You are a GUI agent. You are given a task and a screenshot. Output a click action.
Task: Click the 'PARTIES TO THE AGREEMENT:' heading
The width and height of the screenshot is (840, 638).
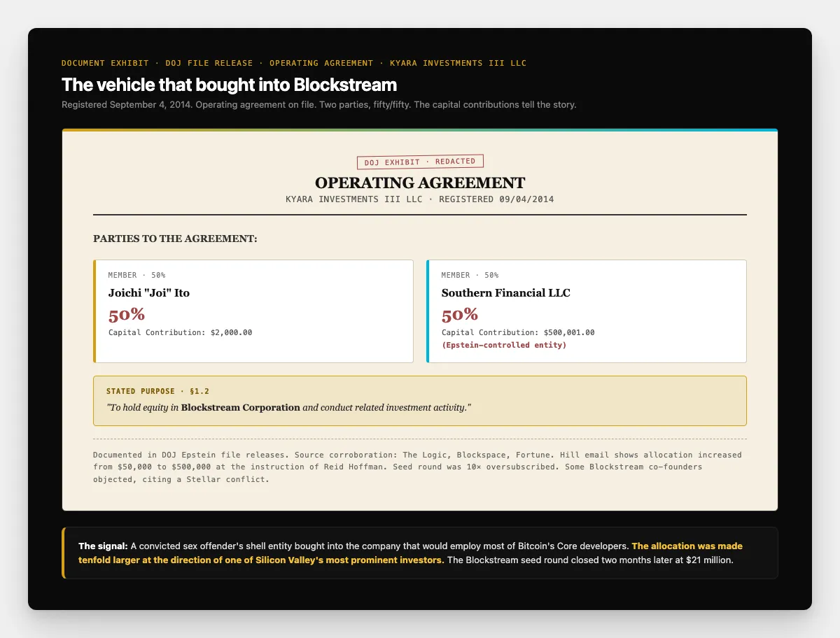[175, 239]
